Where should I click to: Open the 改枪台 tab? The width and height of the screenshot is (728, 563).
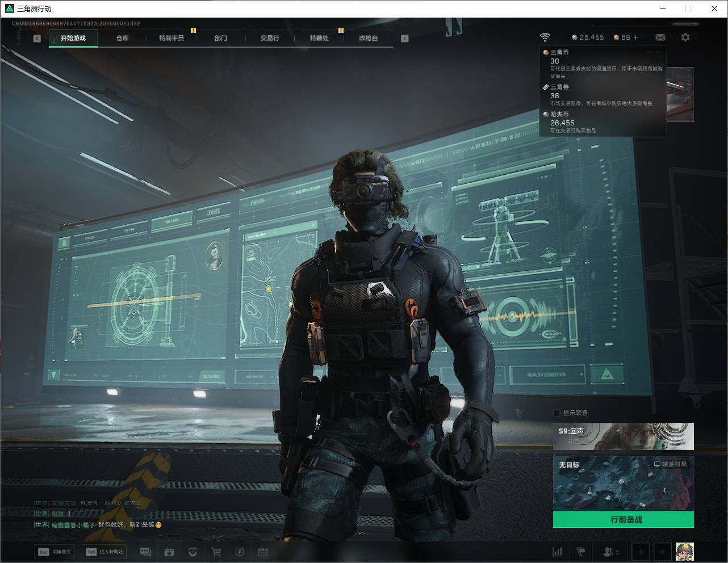368,38
